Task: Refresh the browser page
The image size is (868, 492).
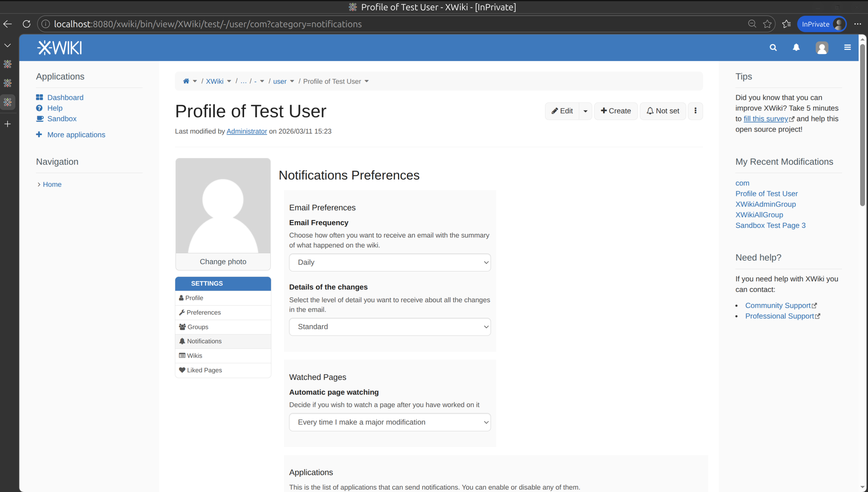Action: [26, 24]
